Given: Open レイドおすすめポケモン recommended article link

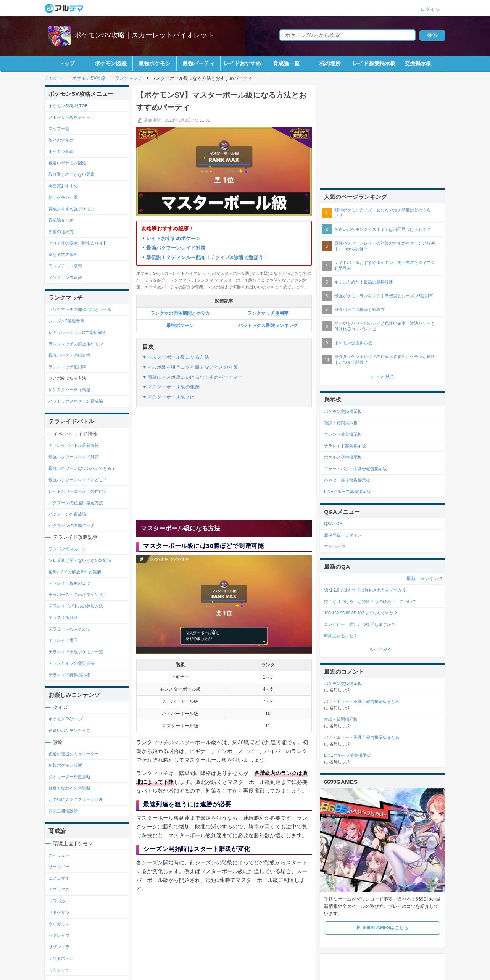Looking at the screenshot, I should tap(173, 238).
